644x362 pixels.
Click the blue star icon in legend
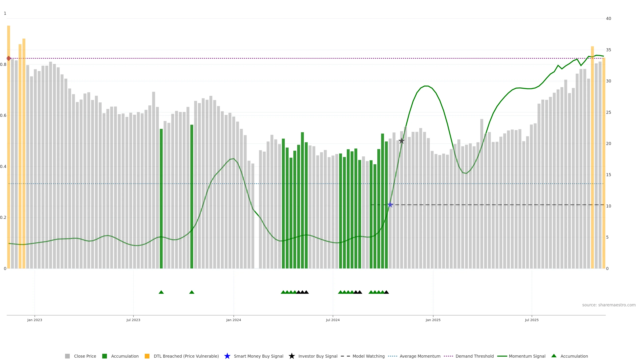pyautogui.click(x=227, y=356)
